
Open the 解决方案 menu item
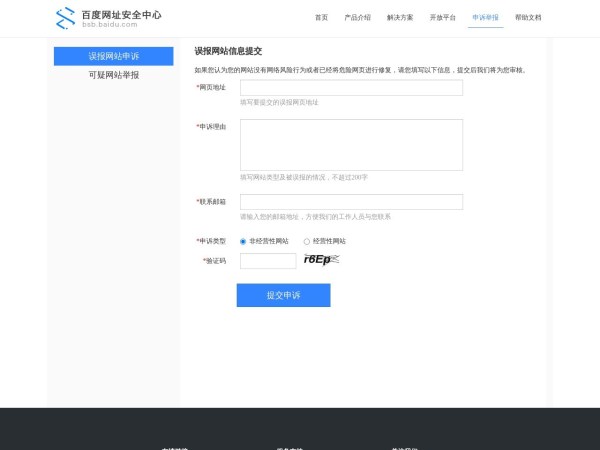pos(400,18)
